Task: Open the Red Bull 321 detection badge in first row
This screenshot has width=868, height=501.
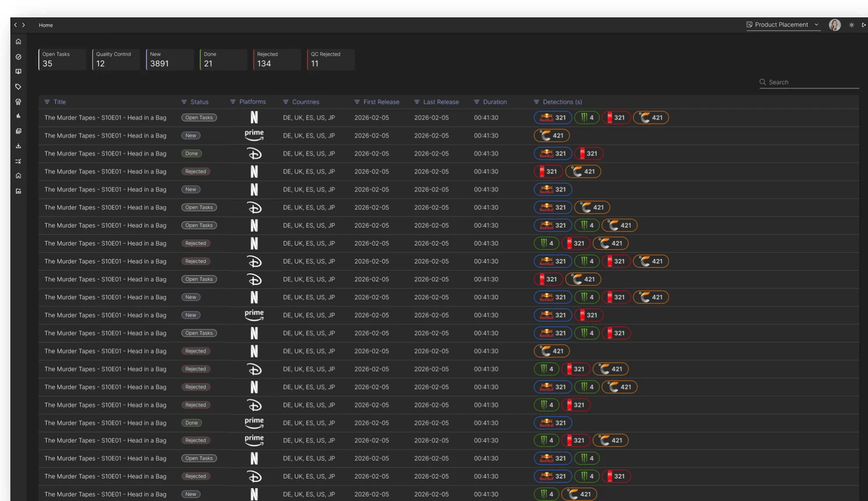Action: 552,117
